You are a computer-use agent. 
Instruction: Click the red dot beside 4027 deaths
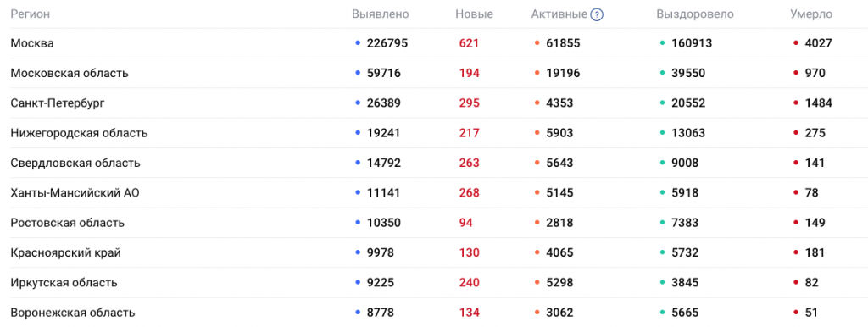coord(796,43)
